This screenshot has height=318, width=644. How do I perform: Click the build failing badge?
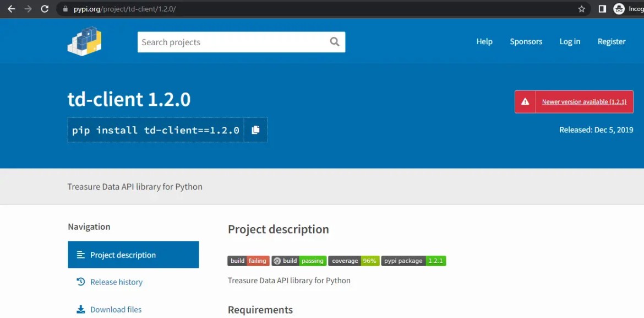(248, 261)
